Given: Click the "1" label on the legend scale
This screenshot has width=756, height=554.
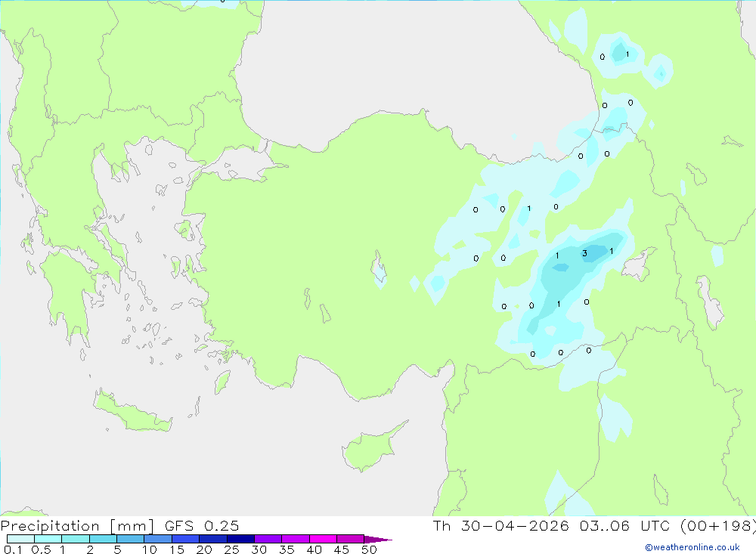Looking at the screenshot, I should tap(63, 549).
